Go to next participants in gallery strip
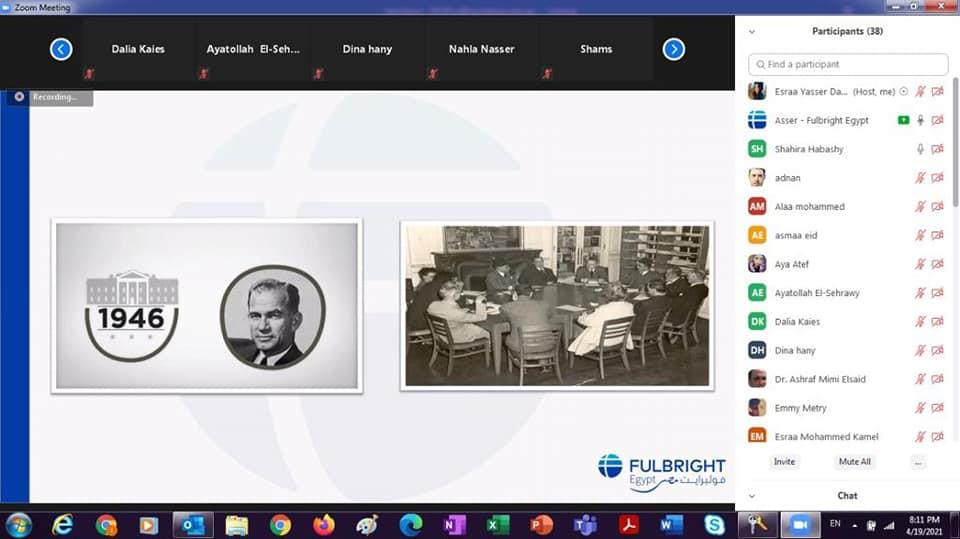960x539 pixels. [673, 49]
